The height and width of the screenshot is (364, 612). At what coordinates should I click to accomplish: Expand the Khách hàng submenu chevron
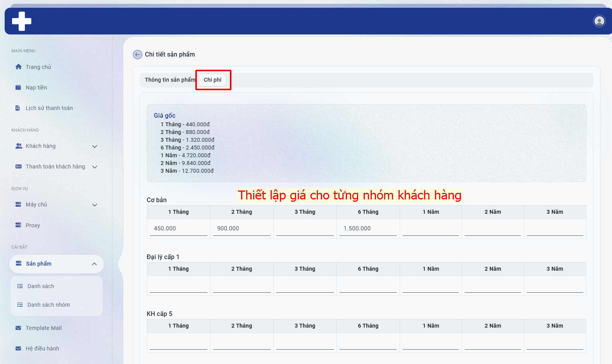(95, 146)
